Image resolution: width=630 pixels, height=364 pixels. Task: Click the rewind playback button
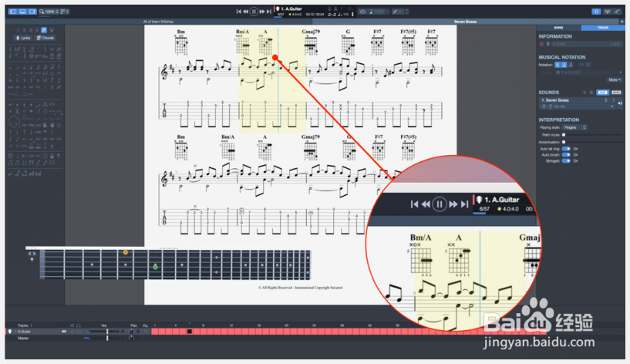point(245,12)
